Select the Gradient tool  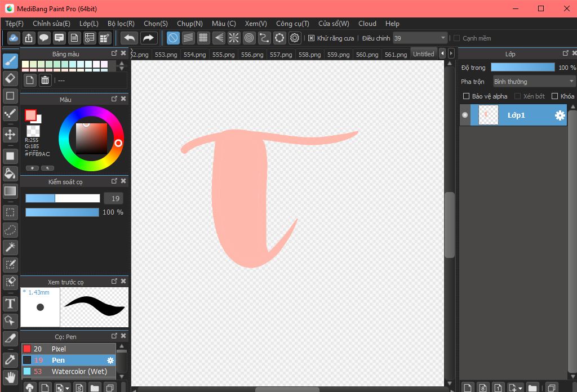pyautogui.click(x=10, y=191)
